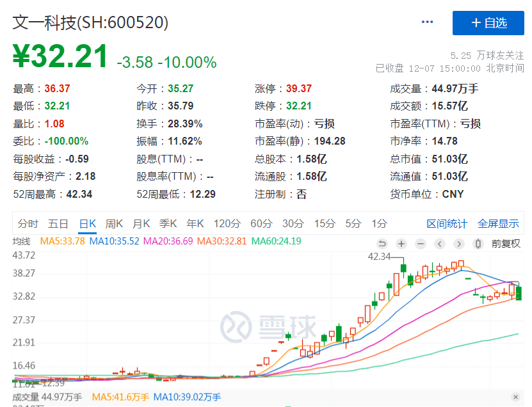Zoom in the chart with plus icon
This screenshot has height=407, width=532.
pyautogui.click(x=401, y=244)
